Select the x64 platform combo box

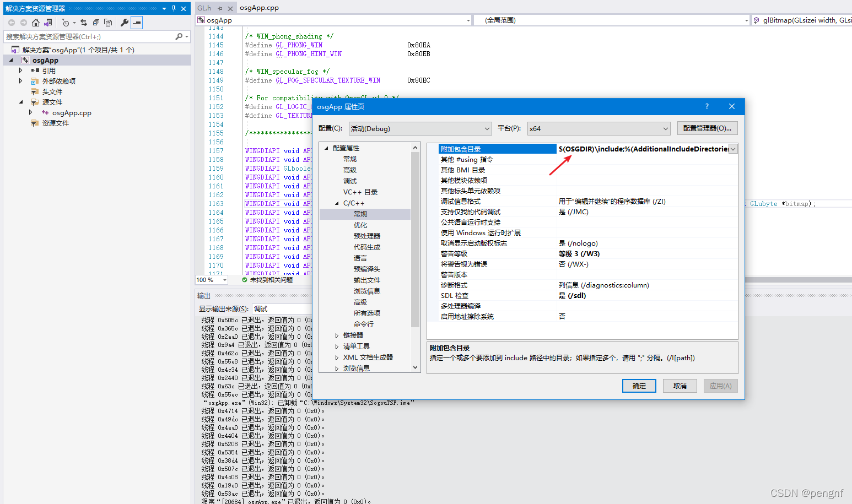(x=598, y=128)
